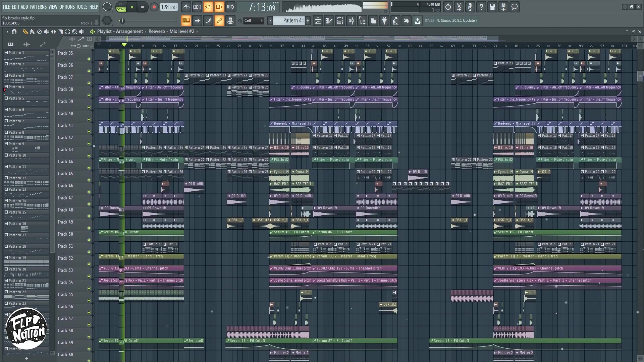Select the zoom magnifier tool in playlist

coord(74,32)
